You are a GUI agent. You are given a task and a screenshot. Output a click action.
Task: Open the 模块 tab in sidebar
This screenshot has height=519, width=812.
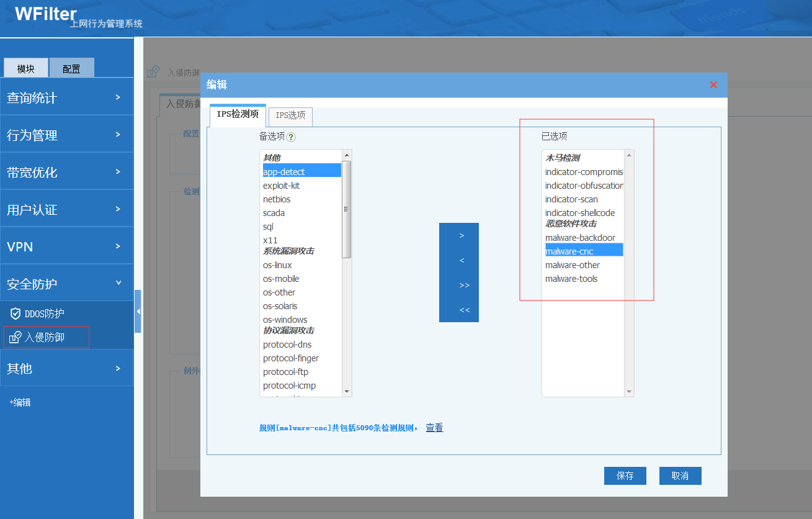click(x=26, y=68)
